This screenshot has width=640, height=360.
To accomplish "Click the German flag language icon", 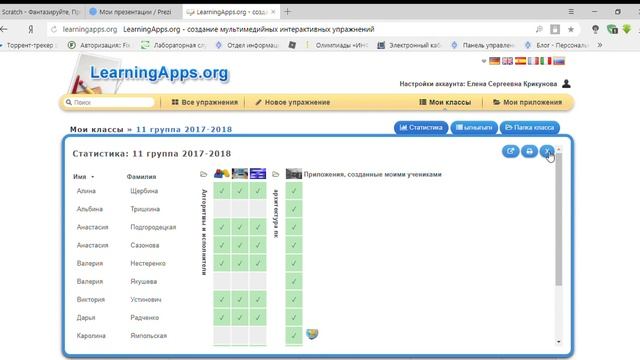I will (x=494, y=61).
